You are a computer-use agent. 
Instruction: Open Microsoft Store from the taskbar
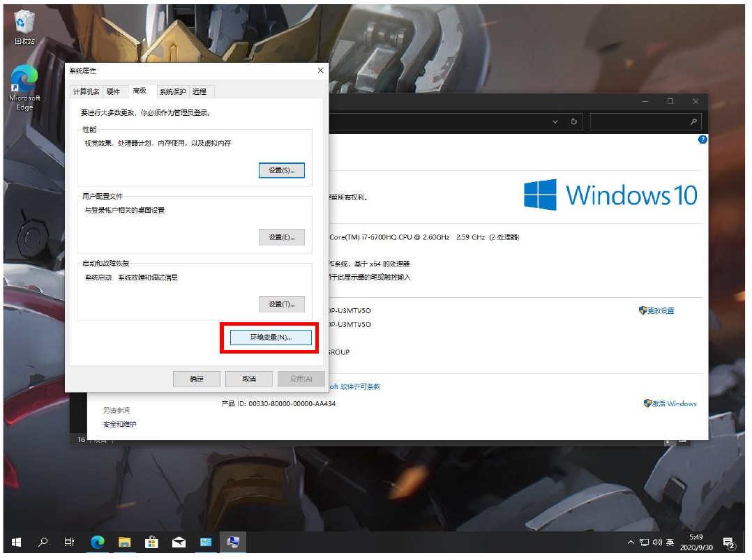(x=151, y=542)
